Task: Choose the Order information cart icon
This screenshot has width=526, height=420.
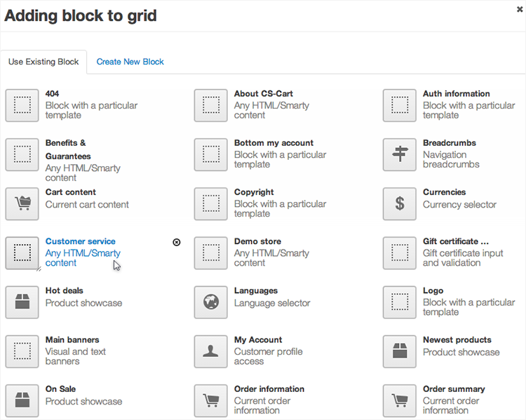Action: pos(211,400)
